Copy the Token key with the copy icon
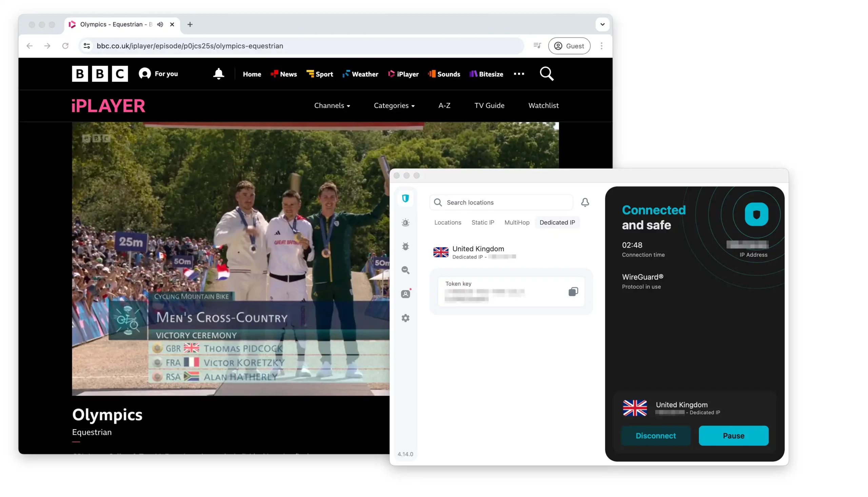Screen dimensions: 868x497 (573, 292)
